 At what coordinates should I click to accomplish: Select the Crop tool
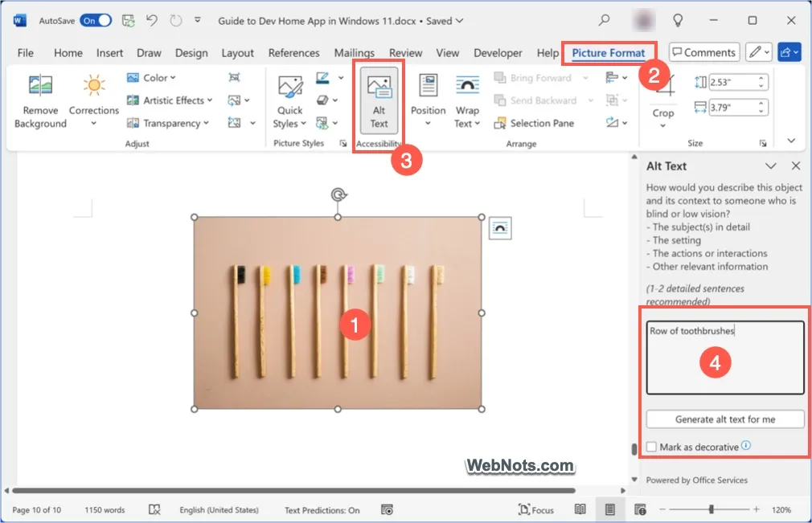pos(663,96)
